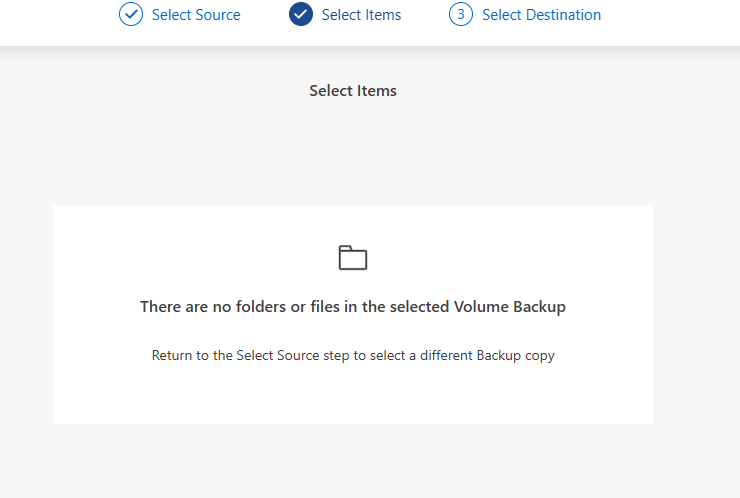
Task: Click the words Backup copy in the hint
Action: (515, 355)
